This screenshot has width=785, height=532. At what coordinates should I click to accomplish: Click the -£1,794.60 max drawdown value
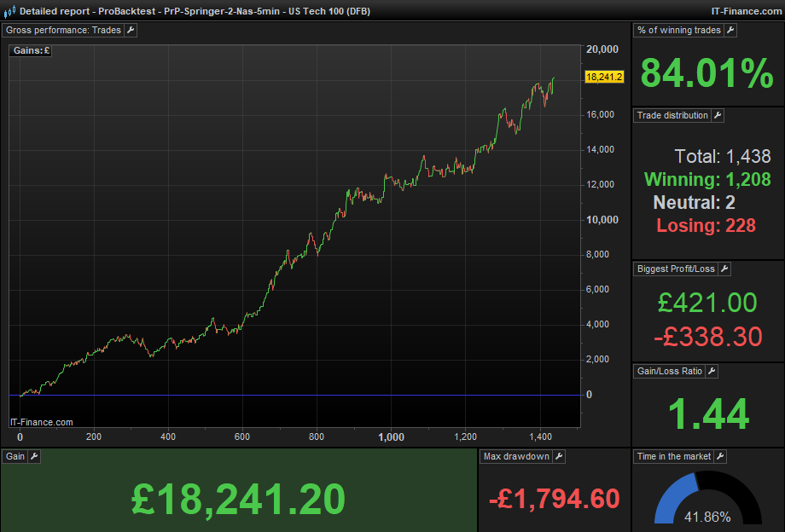[x=554, y=499]
